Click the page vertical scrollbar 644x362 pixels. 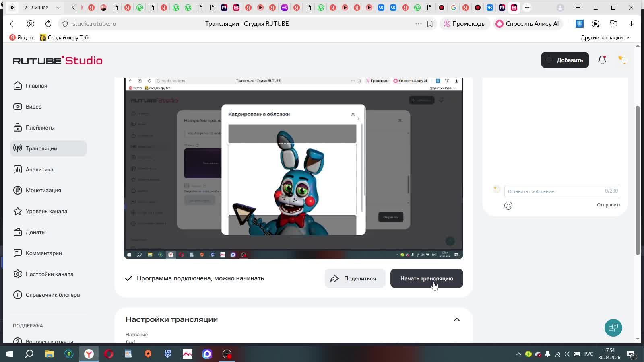(638, 180)
